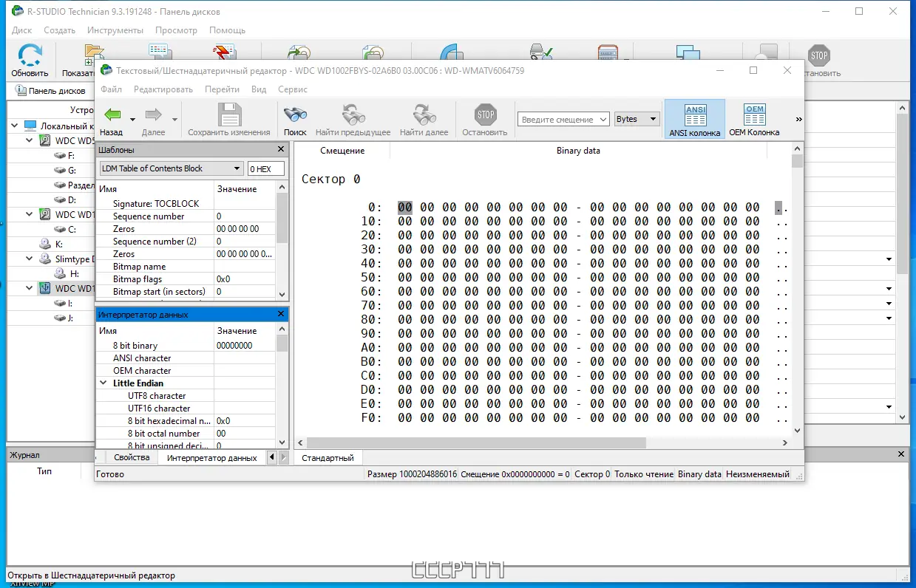Click hex view horizontal scrollbar

(475, 443)
